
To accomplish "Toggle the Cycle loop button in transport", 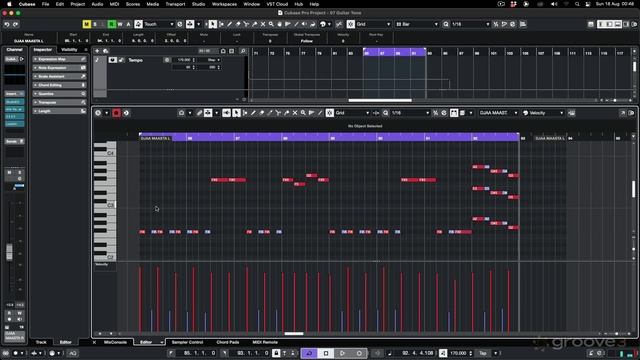I will [309, 353].
